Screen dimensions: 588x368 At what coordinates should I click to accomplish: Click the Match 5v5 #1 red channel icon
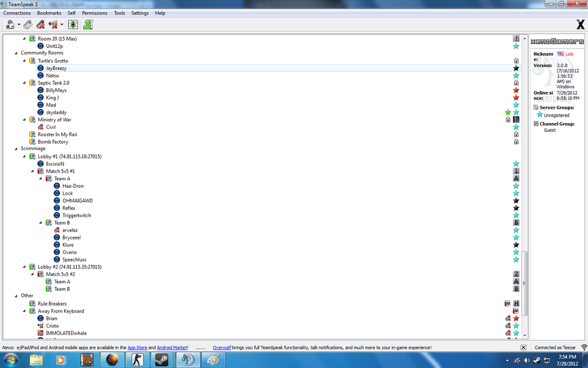[x=41, y=171]
